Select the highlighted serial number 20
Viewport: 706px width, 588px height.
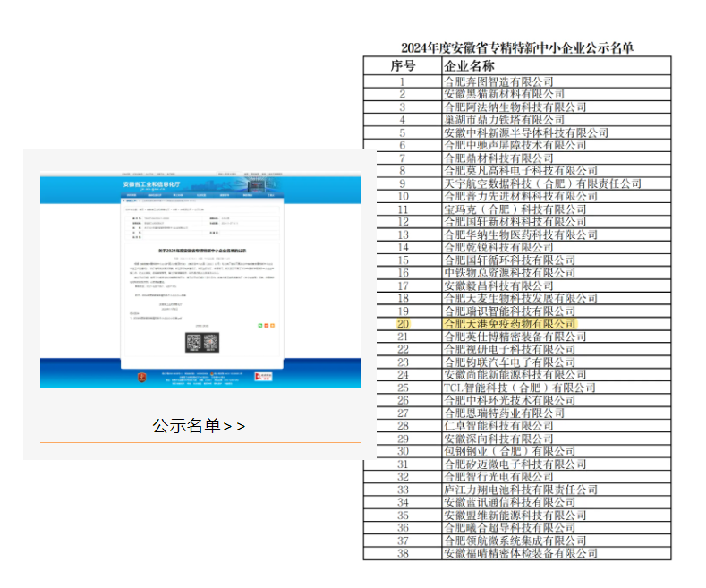click(x=403, y=324)
